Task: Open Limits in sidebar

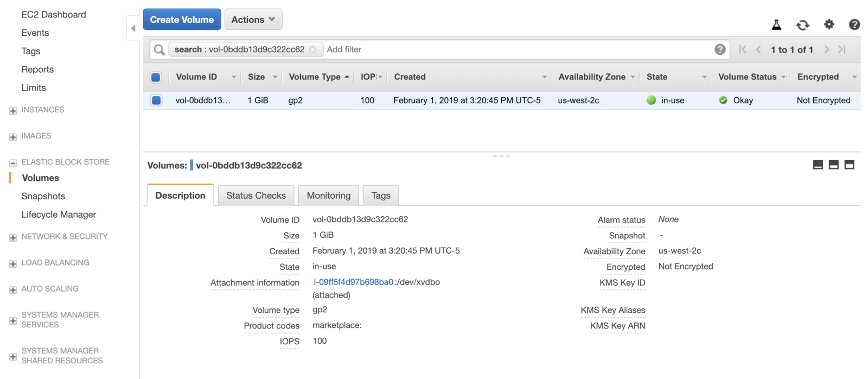Action: click(x=34, y=87)
